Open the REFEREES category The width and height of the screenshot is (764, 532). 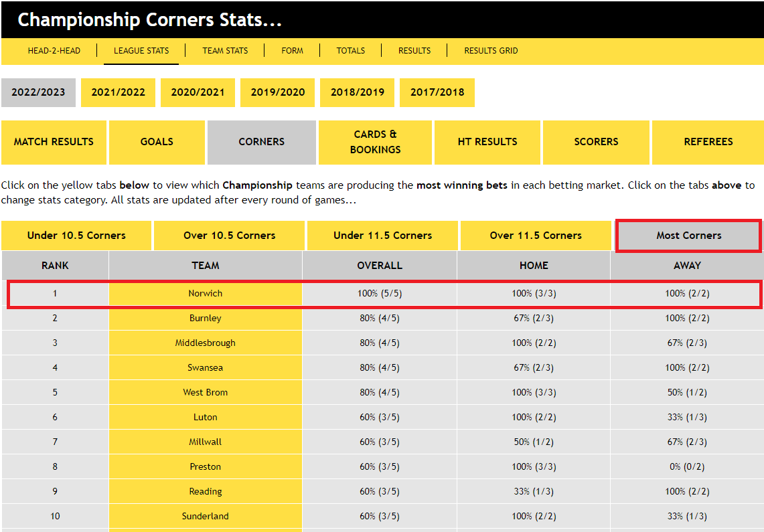point(708,142)
